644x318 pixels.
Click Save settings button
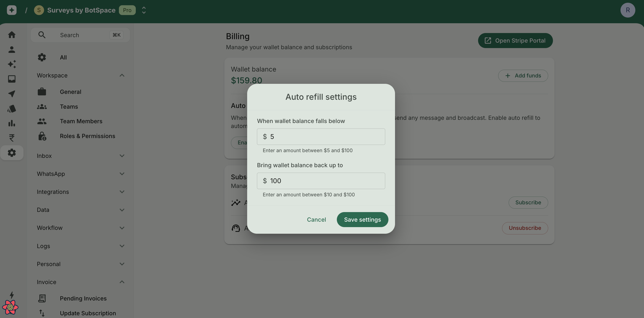coord(362,219)
